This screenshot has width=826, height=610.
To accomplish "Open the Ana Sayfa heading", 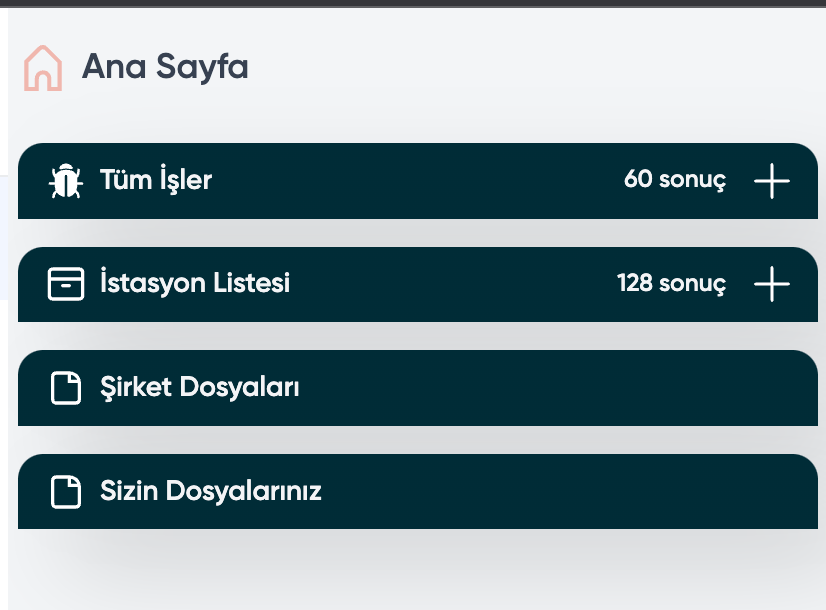I will 165,67.
